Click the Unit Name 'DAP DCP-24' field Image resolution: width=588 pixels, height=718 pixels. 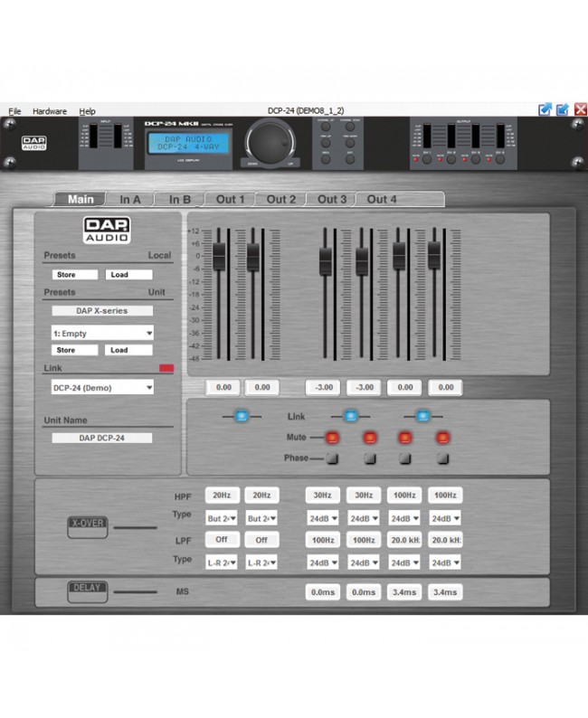[x=102, y=438]
